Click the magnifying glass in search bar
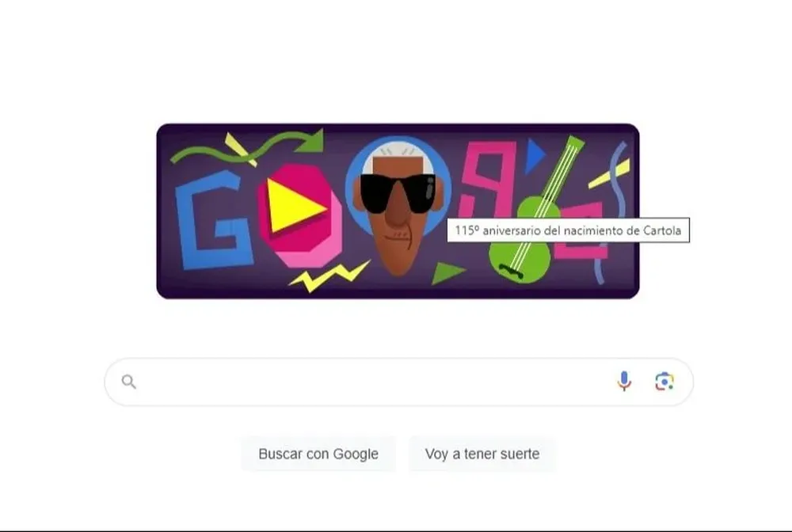Viewport: 792px width, 532px height. [x=129, y=382]
